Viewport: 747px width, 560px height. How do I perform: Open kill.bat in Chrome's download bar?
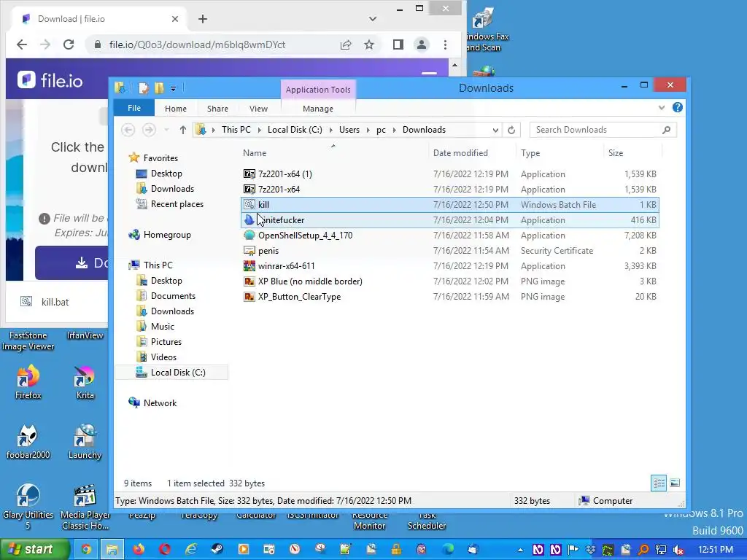pyautogui.click(x=55, y=302)
